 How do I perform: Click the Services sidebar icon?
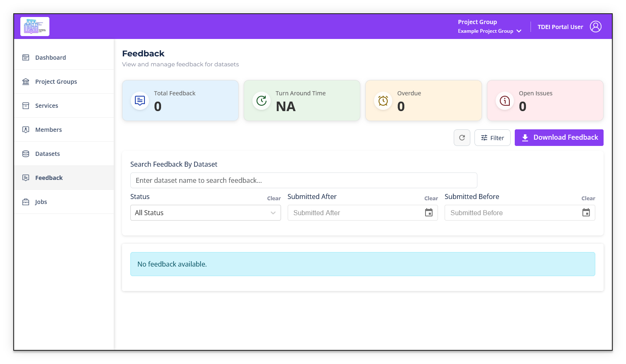coord(25,105)
